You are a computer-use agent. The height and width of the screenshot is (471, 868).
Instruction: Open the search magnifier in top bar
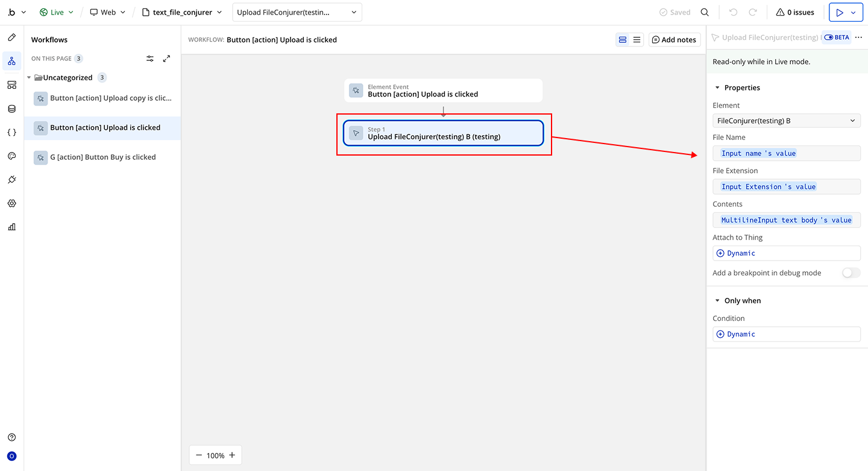(x=705, y=12)
